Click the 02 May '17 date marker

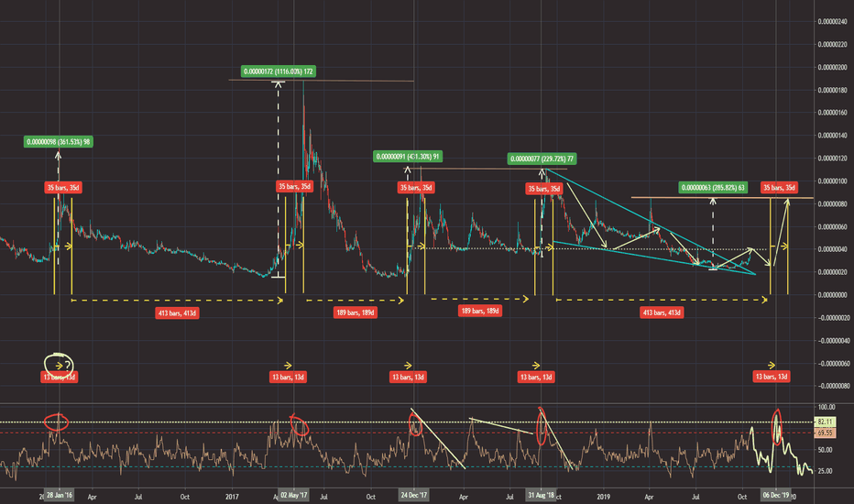pyautogui.click(x=294, y=495)
